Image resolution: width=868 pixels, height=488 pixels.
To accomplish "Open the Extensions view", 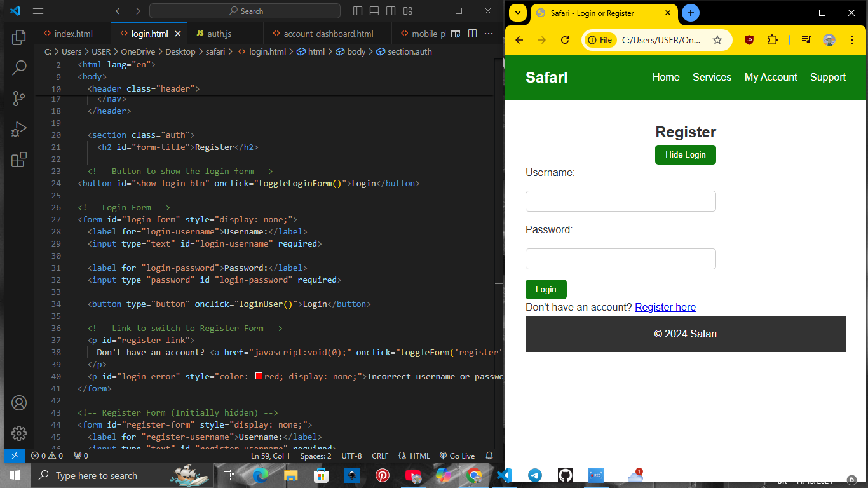I will click(x=18, y=159).
